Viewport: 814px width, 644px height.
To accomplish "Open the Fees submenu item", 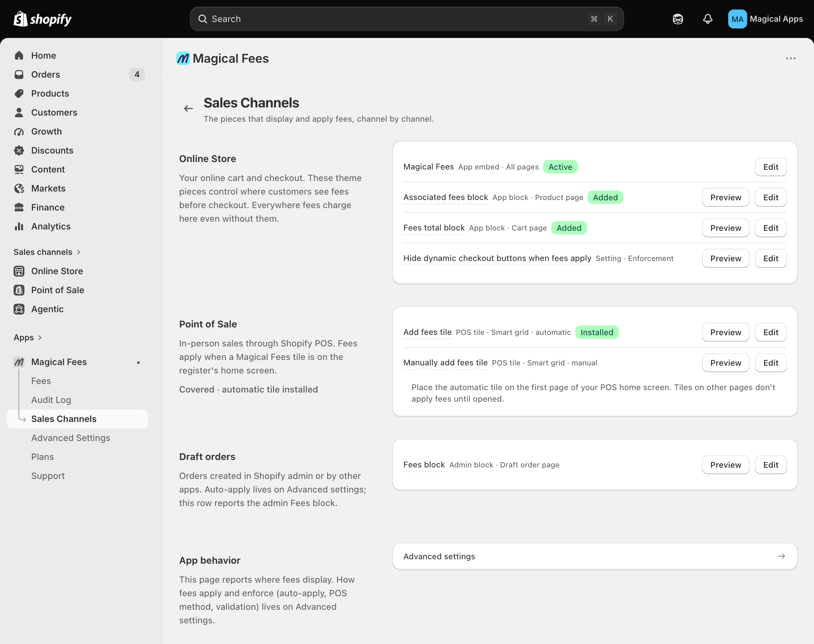I will pos(41,381).
